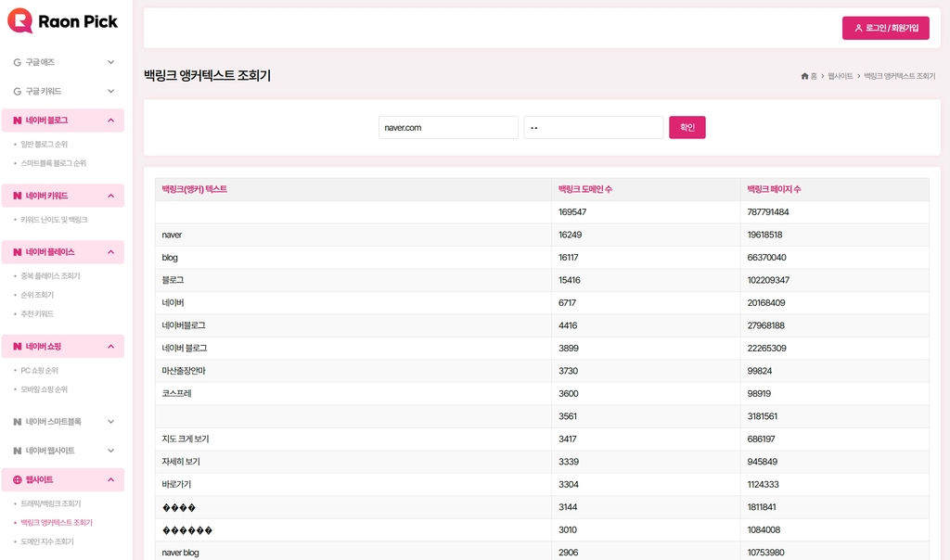Click the 백링크 앵커텍스트 조회기 breadcrumb link
950x560 pixels.
[899, 76]
